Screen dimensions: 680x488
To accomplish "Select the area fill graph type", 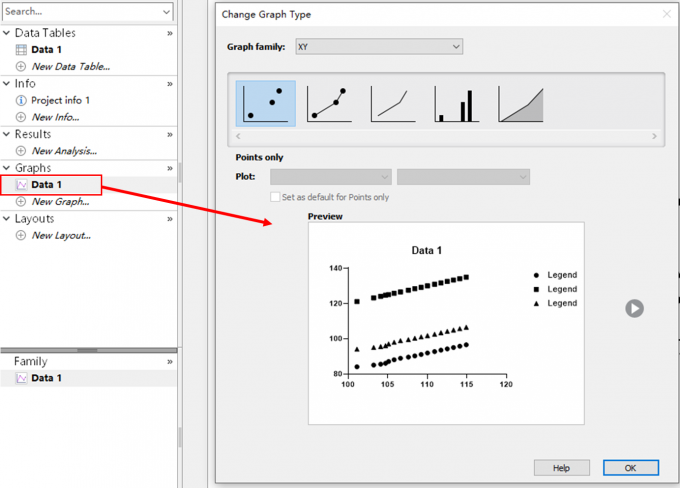I will (520, 104).
